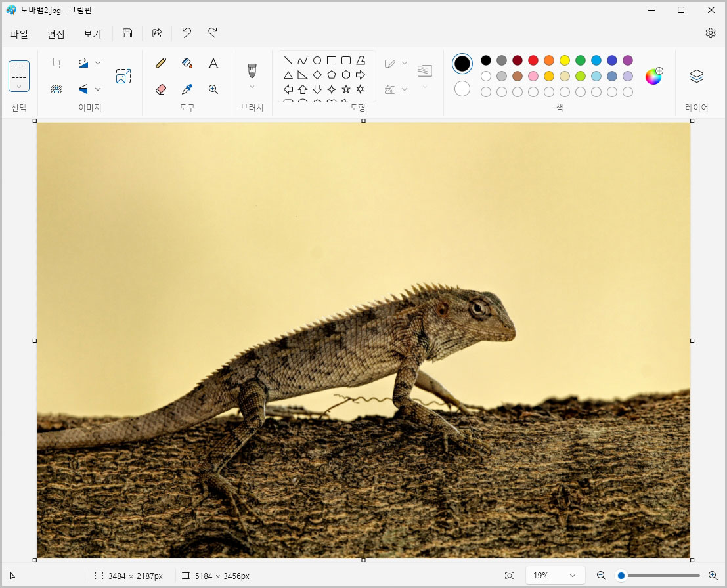Click the zoom out magnifier
The image size is (727, 588).
[x=602, y=576]
